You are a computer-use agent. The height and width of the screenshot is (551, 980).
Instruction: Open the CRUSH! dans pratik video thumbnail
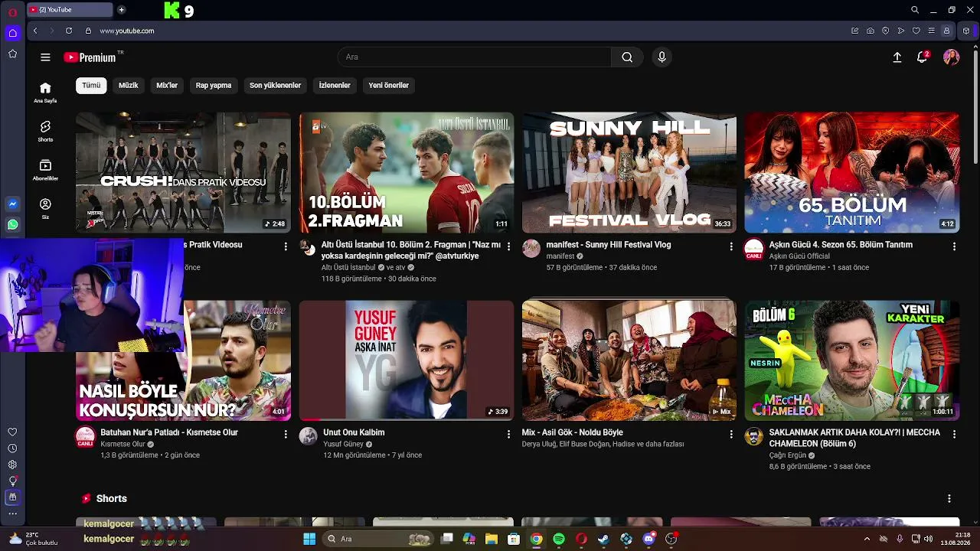coord(183,173)
